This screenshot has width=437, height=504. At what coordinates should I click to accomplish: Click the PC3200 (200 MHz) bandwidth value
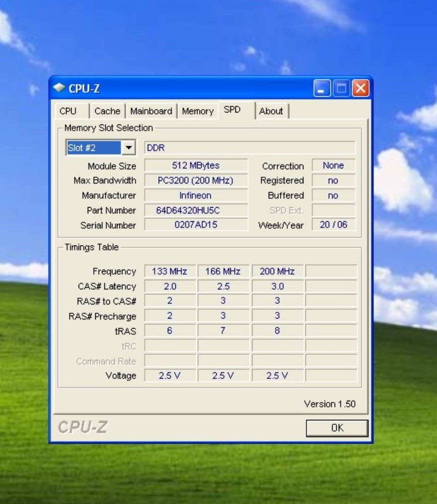click(x=196, y=180)
